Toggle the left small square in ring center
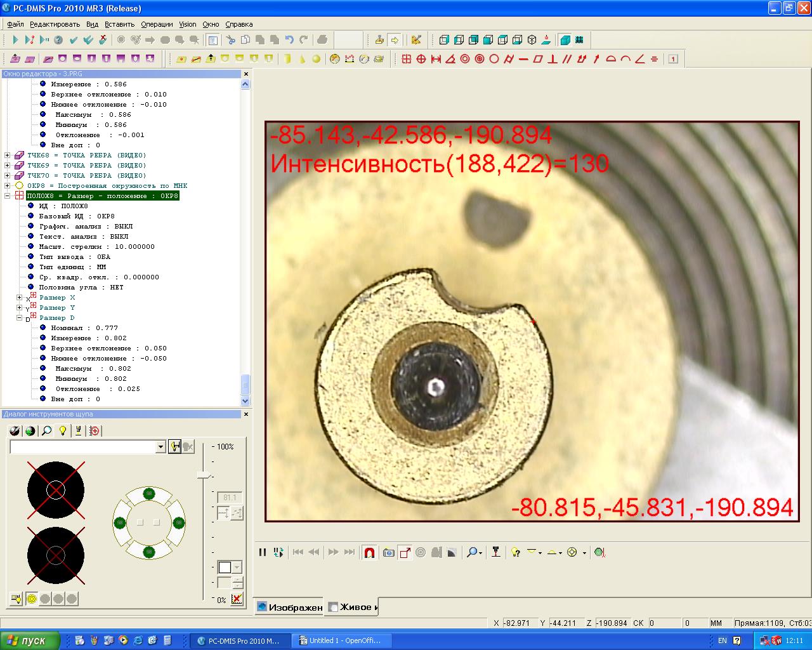This screenshot has width=812, height=650. tap(140, 522)
